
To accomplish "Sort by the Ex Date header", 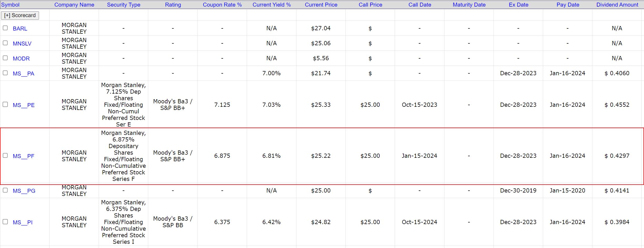I will (x=518, y=5).
